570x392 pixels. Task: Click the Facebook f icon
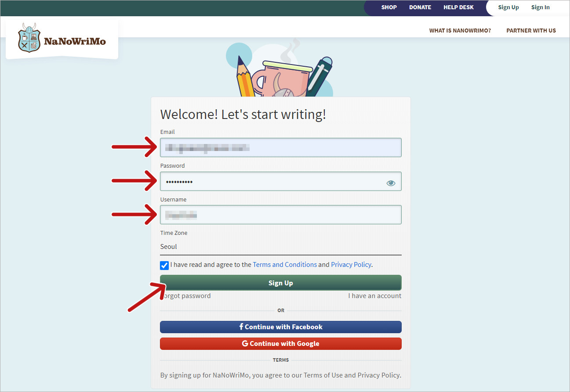coord(241,327)
